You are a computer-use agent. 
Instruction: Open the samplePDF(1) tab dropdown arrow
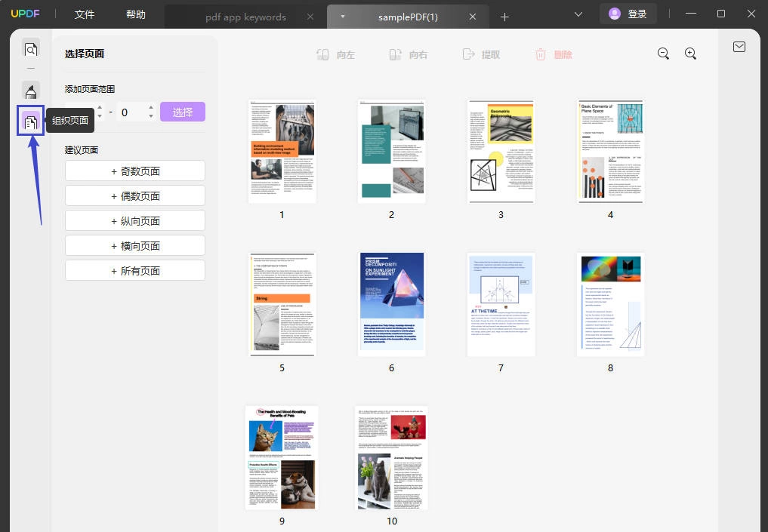point(343,17)
